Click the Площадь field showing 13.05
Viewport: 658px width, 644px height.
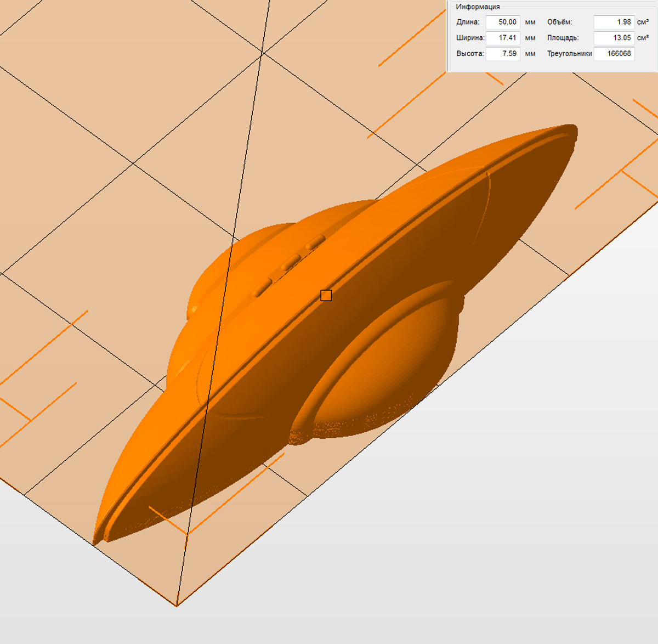click(x=614, y=38)
